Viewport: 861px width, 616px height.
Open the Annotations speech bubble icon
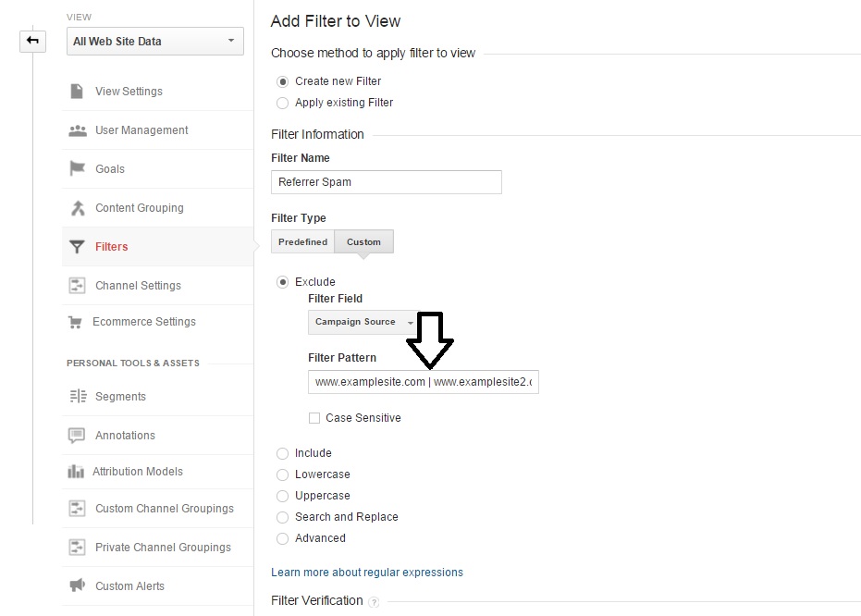(78, 436)
